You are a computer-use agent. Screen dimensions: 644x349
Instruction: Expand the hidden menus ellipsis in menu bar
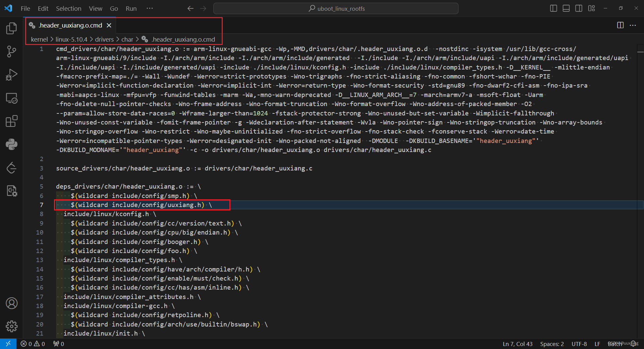click(150, 8)
